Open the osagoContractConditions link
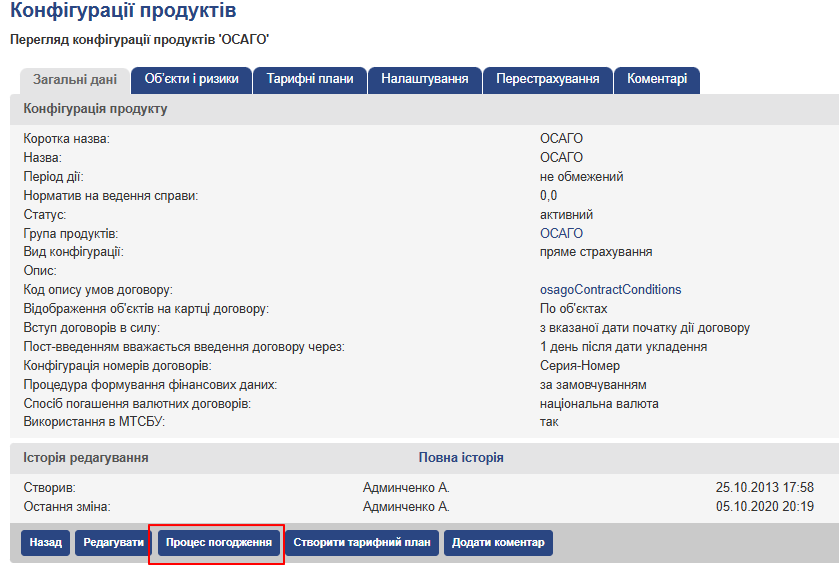 point(610,290)
